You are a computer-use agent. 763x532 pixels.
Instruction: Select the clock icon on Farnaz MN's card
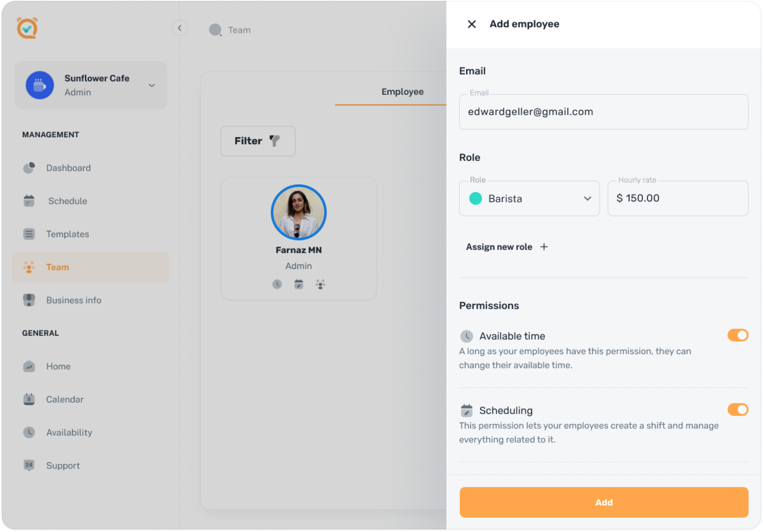point(277,284)
